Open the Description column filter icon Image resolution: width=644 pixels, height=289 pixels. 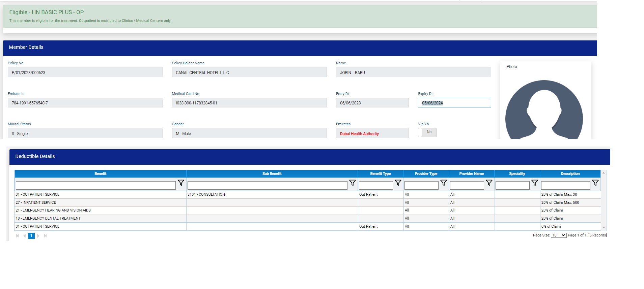[x=595, y=183]
